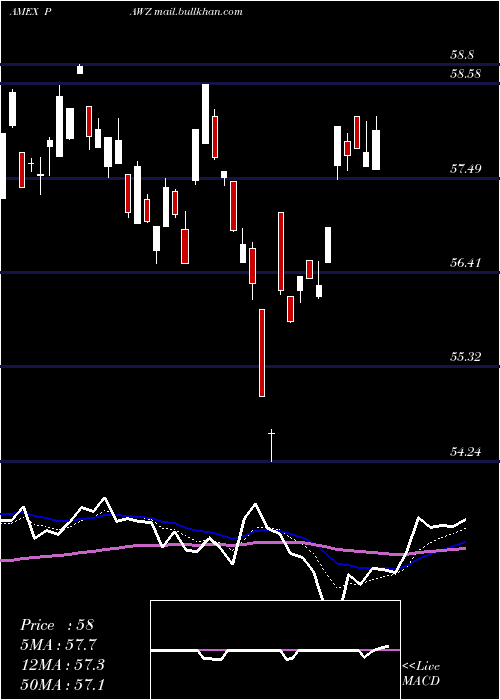
Task: Click the doji candle above the 54.24 line
Action: click(x=271, y=446)
